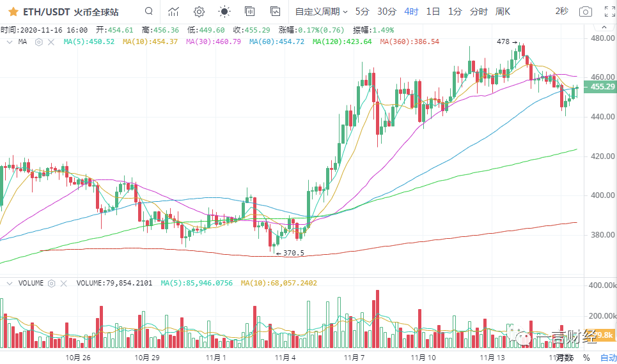Click the favorite star next to ETH/USDT

13,11
